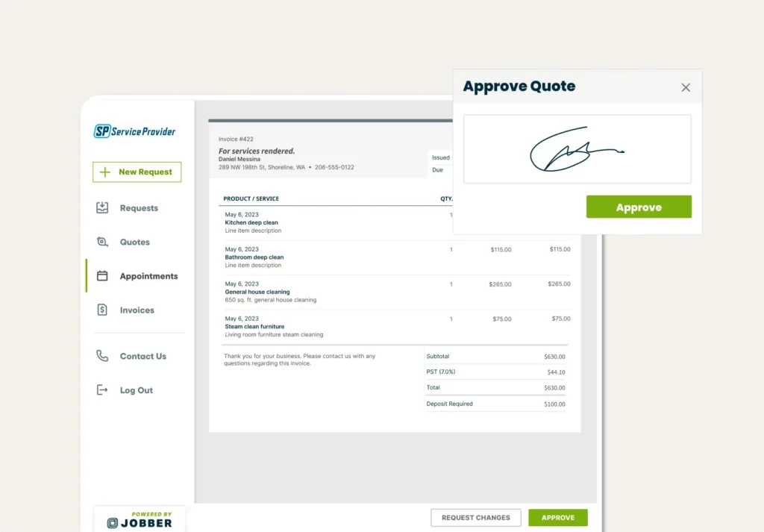Click inside the signature field

577,149
